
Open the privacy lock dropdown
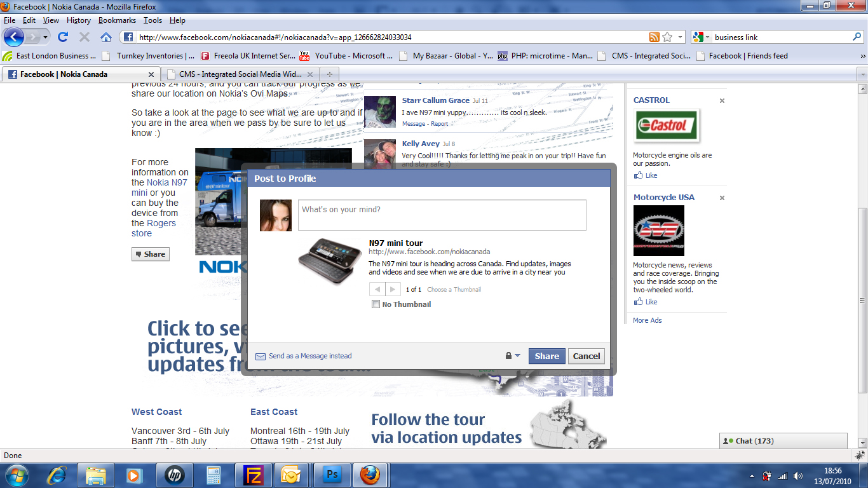(512, 356)
